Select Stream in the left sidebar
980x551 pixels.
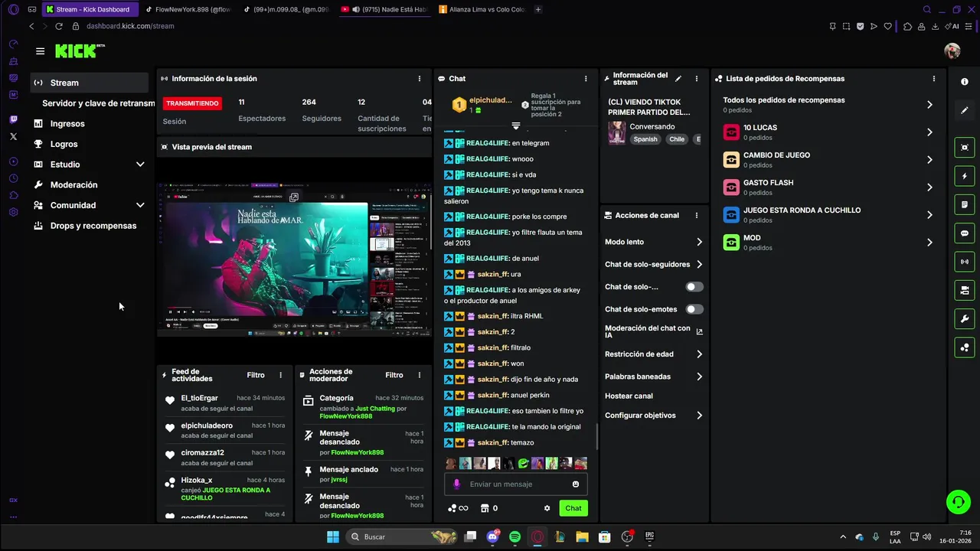click(x=90, y=83)
